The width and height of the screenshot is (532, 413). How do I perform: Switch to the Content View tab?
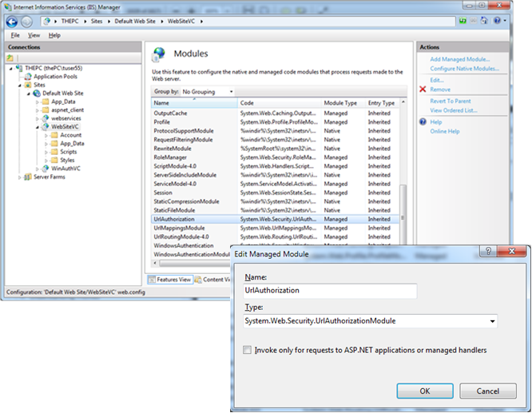point(212,280)
